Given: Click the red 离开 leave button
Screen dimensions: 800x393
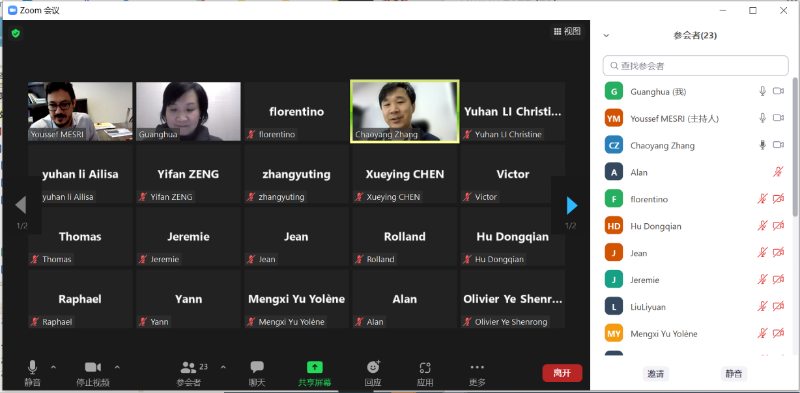Looking at the screenshot, I should click(562, 373).
